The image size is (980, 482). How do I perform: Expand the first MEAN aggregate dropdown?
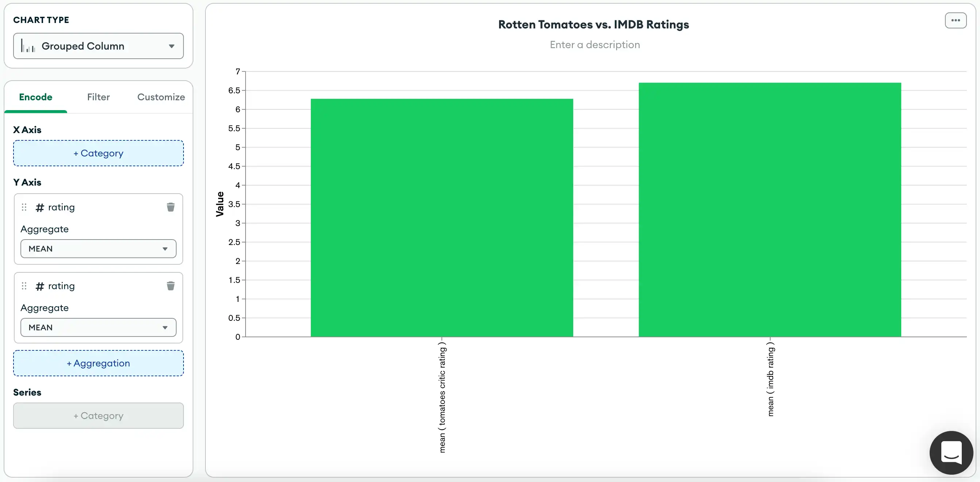(97, 248)
